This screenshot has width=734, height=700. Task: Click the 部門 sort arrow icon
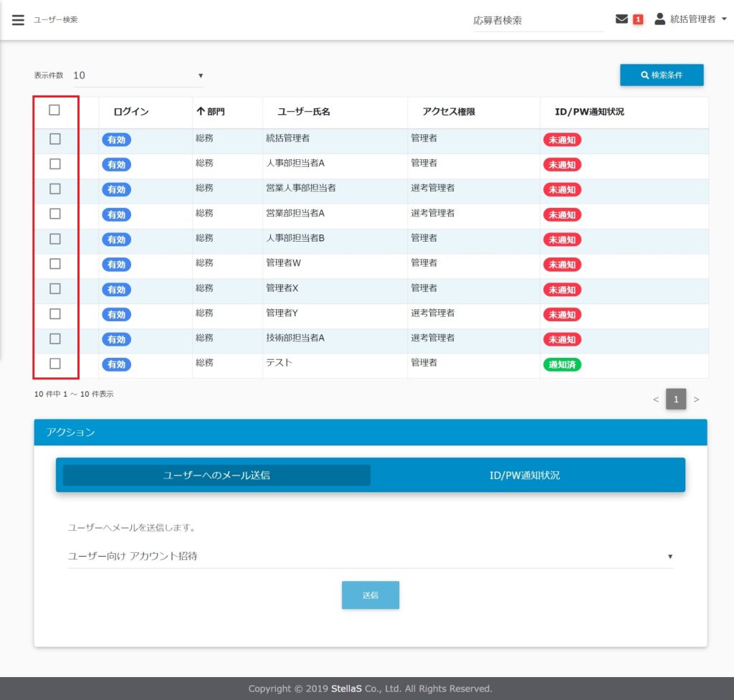(201, 112)
